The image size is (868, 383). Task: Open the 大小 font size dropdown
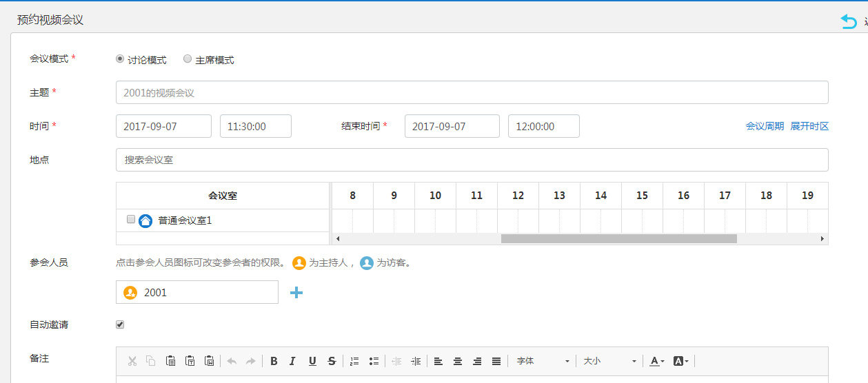point(609,361)
